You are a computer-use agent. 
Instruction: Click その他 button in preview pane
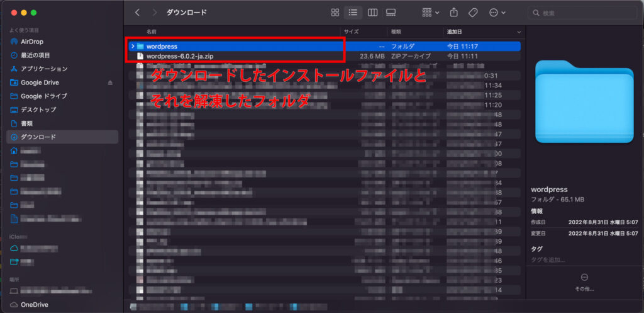pyautogui.click(x=584, y=281)
